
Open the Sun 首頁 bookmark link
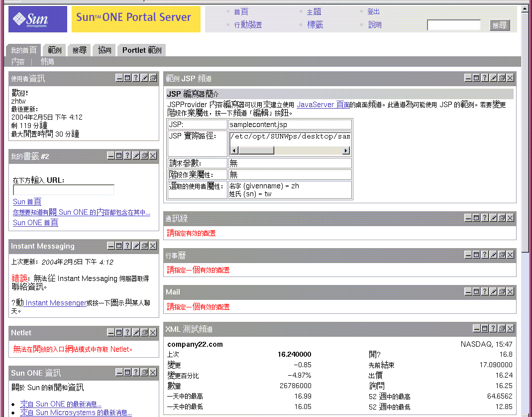pyautogui.click(x=27, y=202)
